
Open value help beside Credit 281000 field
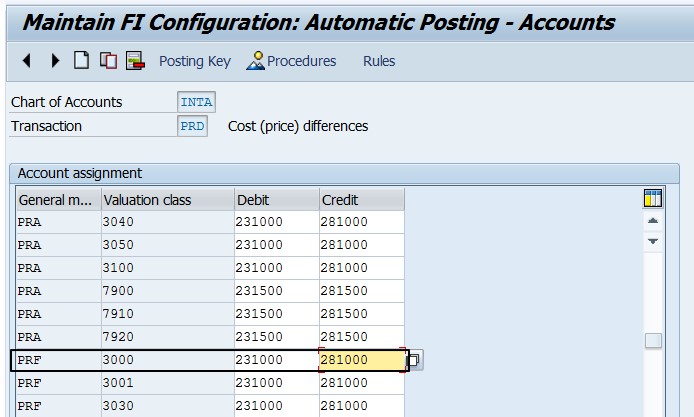414,359
